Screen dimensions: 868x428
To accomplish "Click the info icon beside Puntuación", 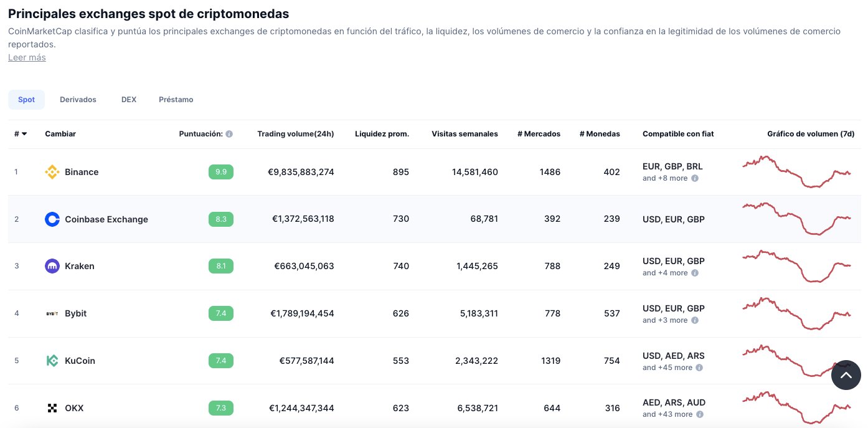I will (229, 134).
